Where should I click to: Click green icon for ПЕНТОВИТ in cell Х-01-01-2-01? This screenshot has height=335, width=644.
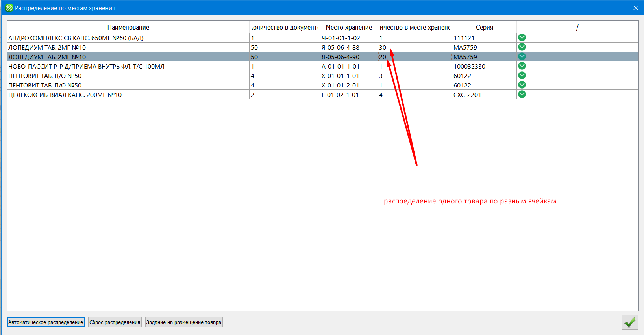(522, 85)
